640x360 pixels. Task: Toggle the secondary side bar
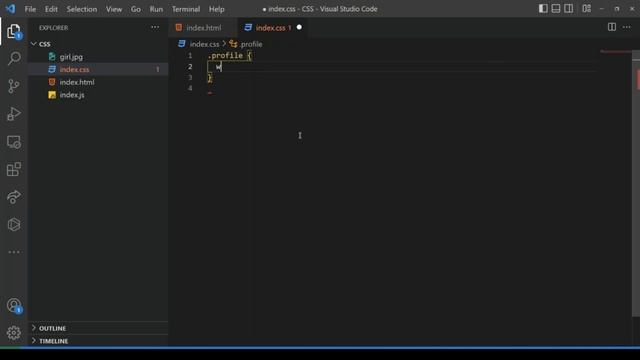click(568, 9)
